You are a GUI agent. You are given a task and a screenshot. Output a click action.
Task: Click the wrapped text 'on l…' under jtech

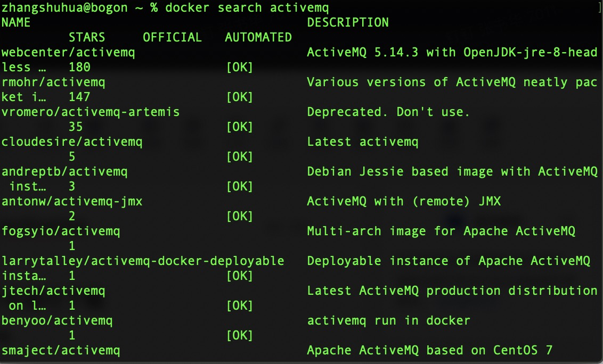[x=27, y=305]
